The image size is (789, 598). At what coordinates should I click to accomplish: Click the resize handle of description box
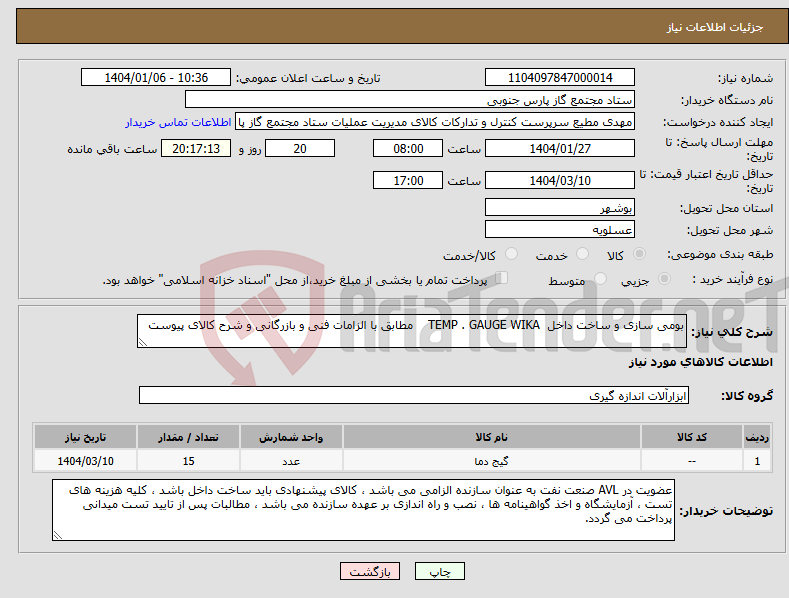143,342
